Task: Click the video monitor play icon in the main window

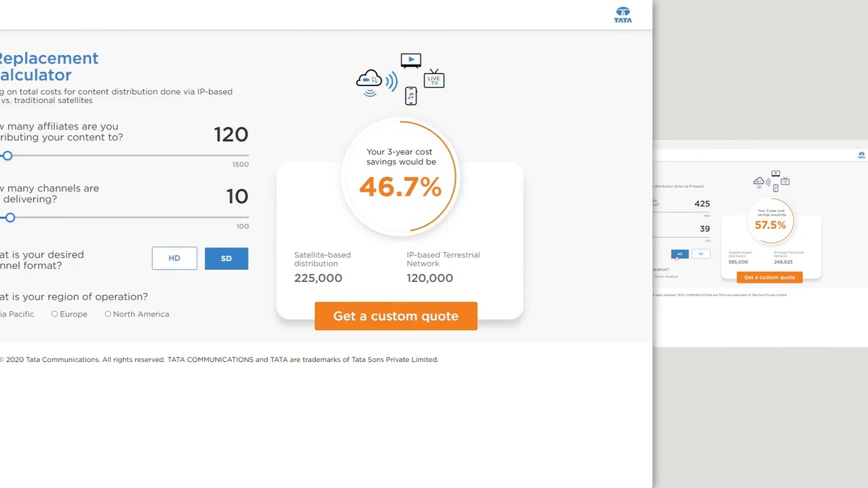Action: click(410, 61)
